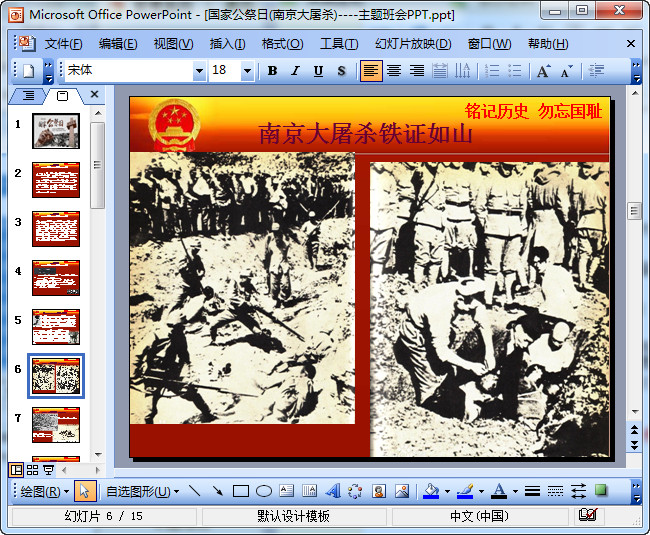The height and width of the screenshot is (535, 650).
Task: Insert a picture from file
Action: 402,491
